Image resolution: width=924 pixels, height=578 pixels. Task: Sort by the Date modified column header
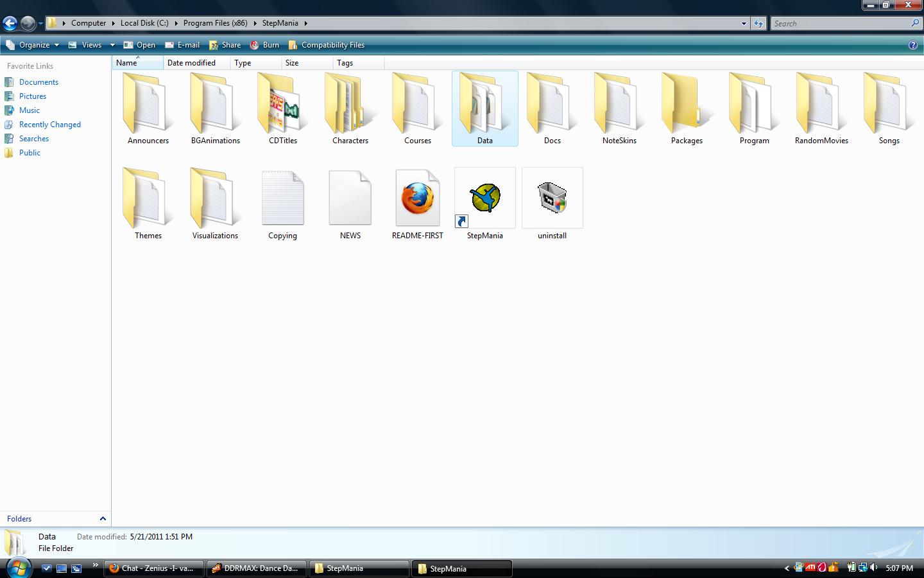(197, 62)
